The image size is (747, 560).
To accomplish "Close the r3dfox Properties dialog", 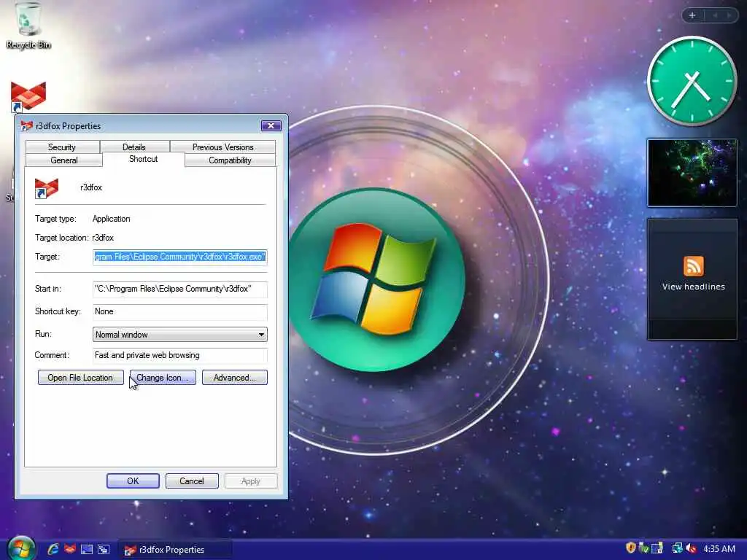I will click(271, 125).
